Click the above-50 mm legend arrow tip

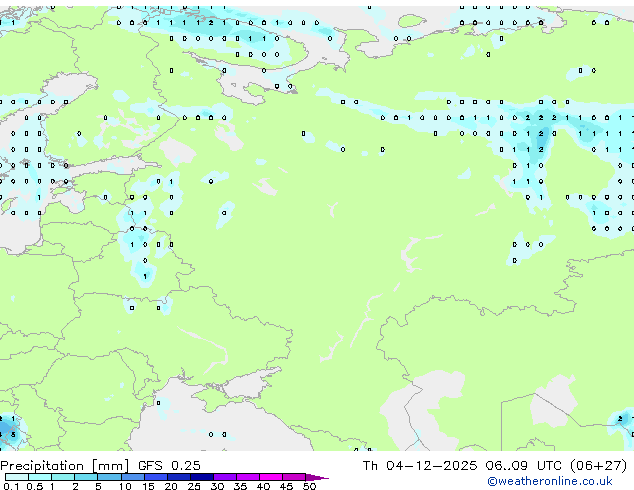317,477
